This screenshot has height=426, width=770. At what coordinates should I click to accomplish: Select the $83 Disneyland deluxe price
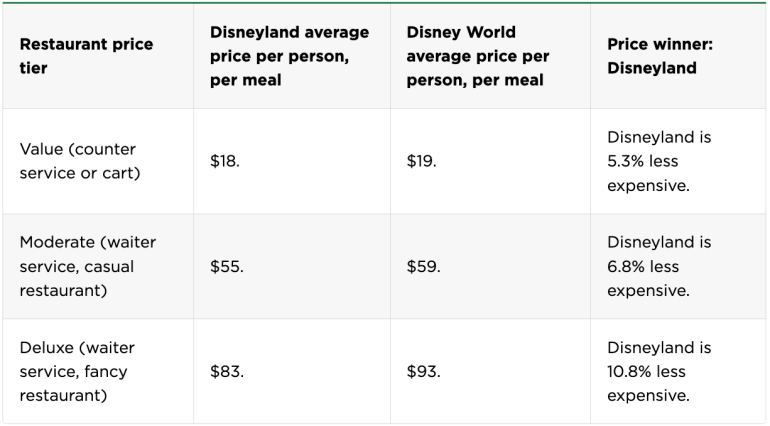pyautogui.click(x=226, y=372)
